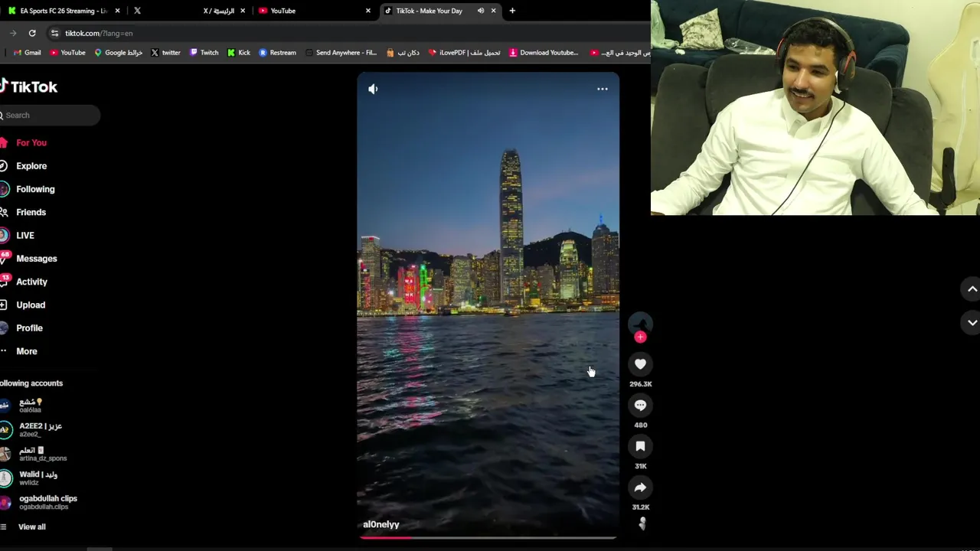Go forward in browser history

tap(12, 33)
